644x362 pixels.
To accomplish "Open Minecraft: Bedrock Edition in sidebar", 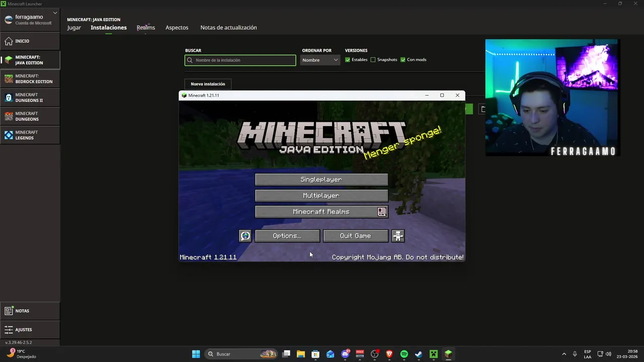I will coord(30,79).
